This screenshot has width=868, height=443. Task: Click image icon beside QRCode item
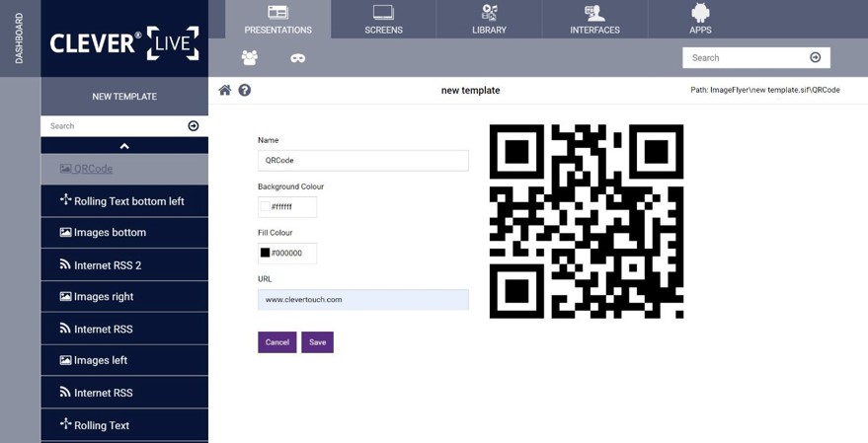[x=65, y=169]
